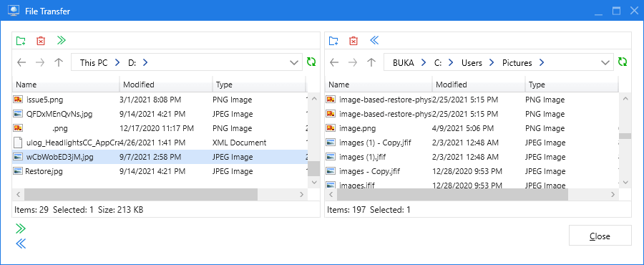Click the red delete icon in right pane
Viewport: 644px width, 265px height.
[x=353, y=41]
